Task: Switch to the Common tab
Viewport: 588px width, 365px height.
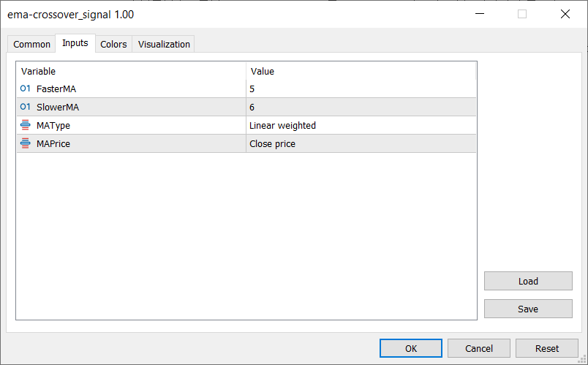Action: tap(32, 44)
